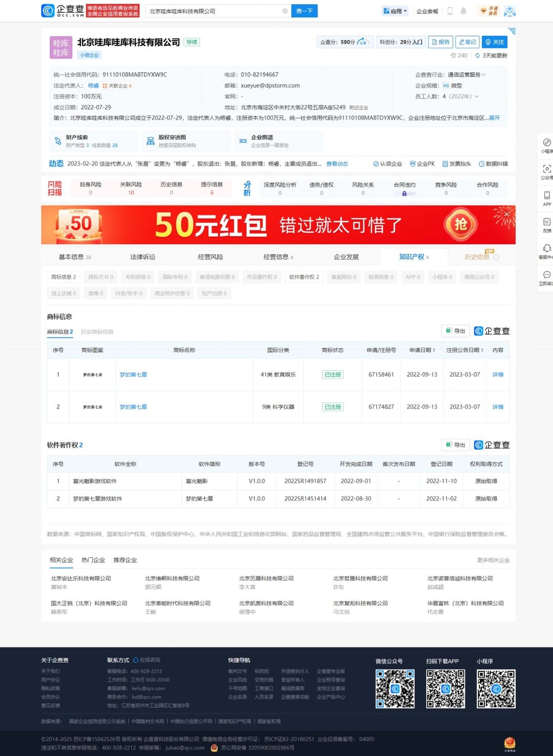Screen dimensions: 553x756
Task: Switch to 推荐企业 list tab
Action: click(125, 560)
